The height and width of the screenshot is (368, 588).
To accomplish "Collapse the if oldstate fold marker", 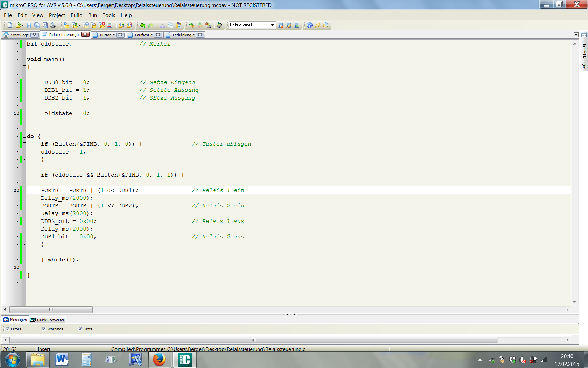I will pos(24,175).
